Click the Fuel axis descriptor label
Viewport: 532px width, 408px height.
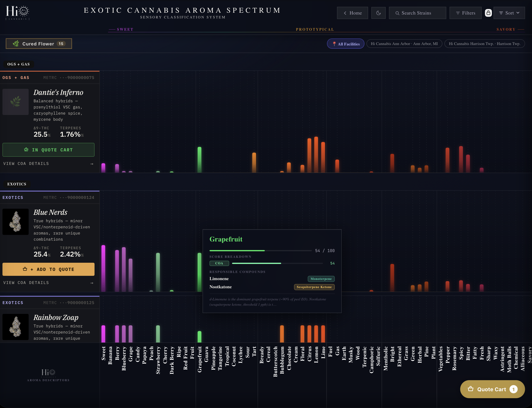click(x=330, y=352)
